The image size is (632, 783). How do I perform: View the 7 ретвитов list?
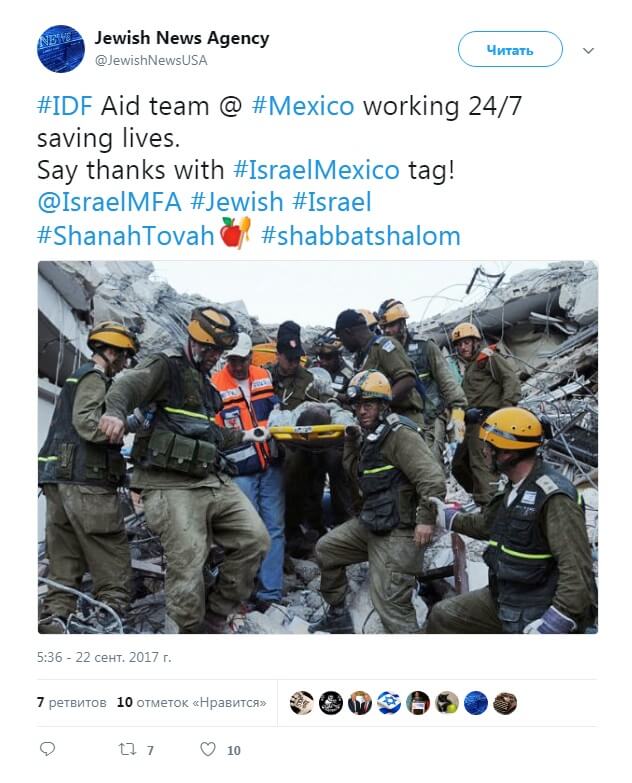(x=72, y=702)
